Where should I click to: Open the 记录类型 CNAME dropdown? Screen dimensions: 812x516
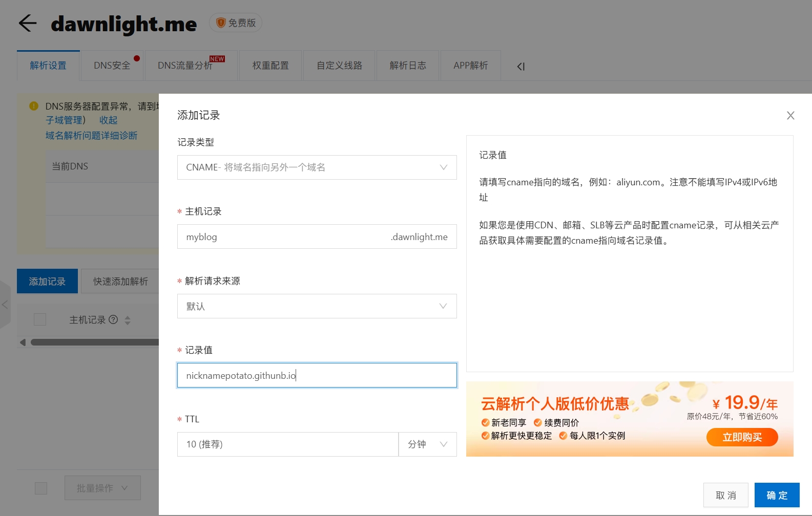(x=317, y=167)
